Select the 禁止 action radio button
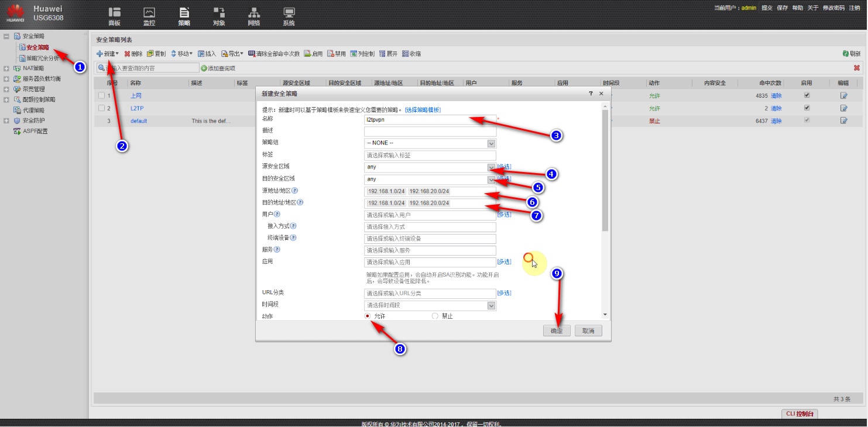This screenshot has height=427, width=868. click(x=435, y=316)
